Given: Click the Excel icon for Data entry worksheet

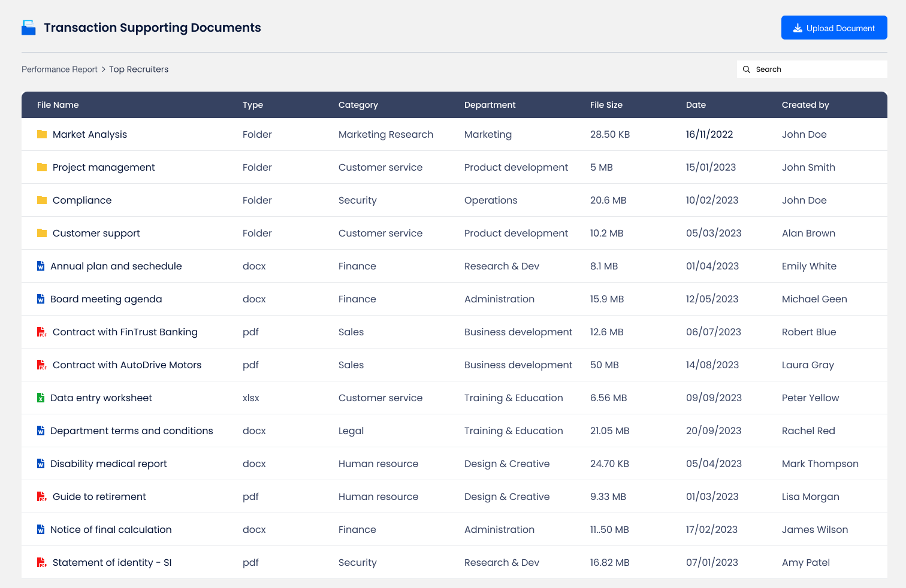Looking at the screenshot, I should (x=41, y=398).
